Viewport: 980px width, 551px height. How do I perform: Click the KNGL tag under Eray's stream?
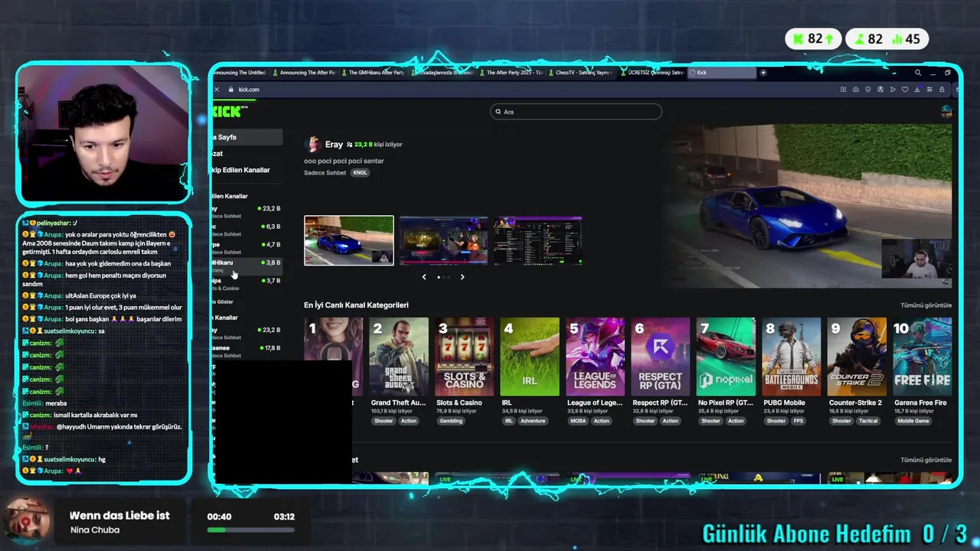pos(360,173)
